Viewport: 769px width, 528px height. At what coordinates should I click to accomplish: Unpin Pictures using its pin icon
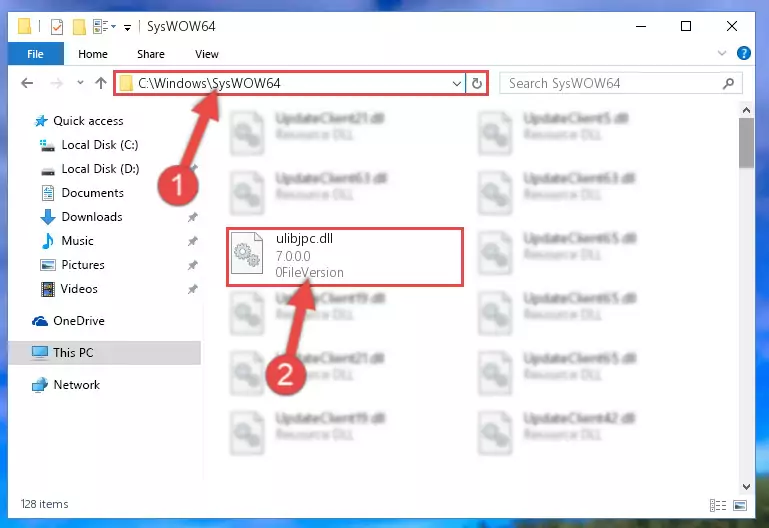(x=192, y=265)
